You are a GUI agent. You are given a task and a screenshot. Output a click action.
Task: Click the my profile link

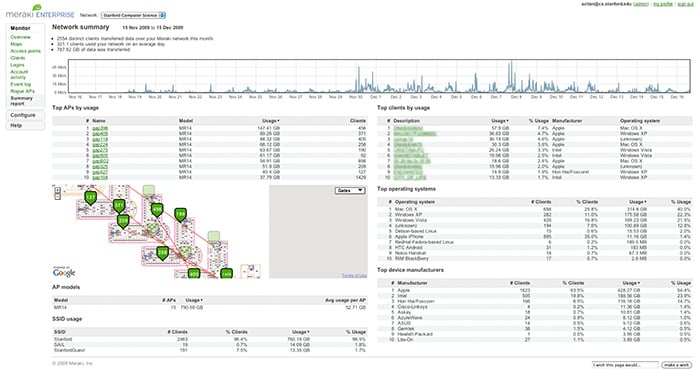663,4
